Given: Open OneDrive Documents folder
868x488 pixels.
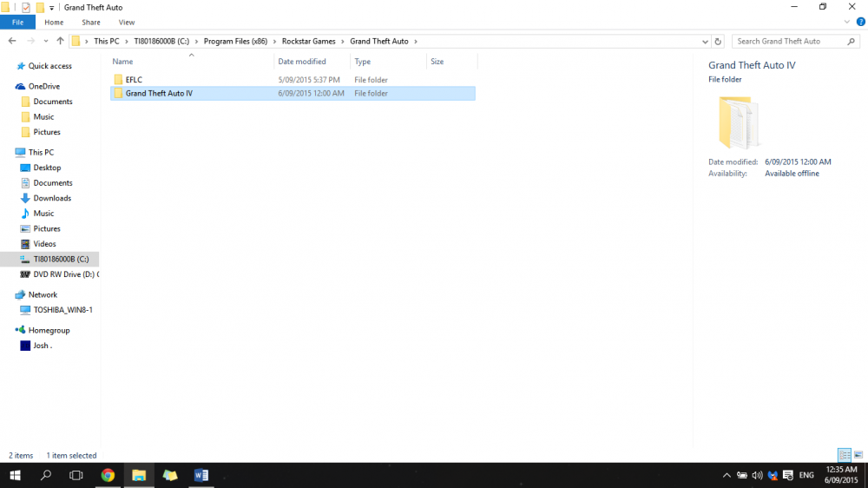Looking at the screenshot, I should (x=53, y=102).
